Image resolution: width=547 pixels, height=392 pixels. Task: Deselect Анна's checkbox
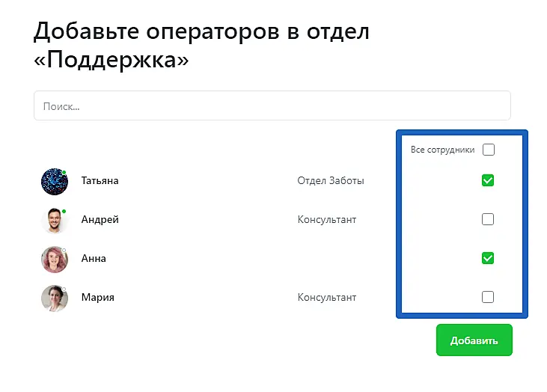tap(488, 258)
